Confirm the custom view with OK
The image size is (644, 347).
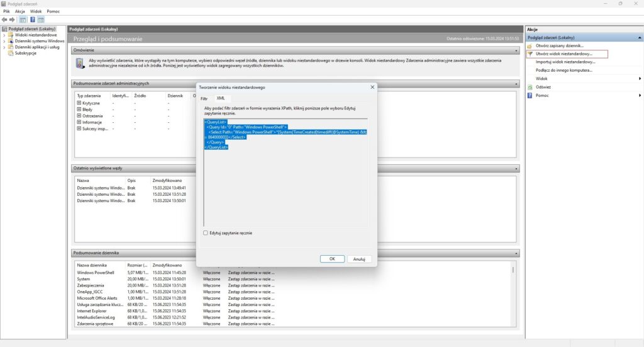pyautogui.click(x=332, y=259)
